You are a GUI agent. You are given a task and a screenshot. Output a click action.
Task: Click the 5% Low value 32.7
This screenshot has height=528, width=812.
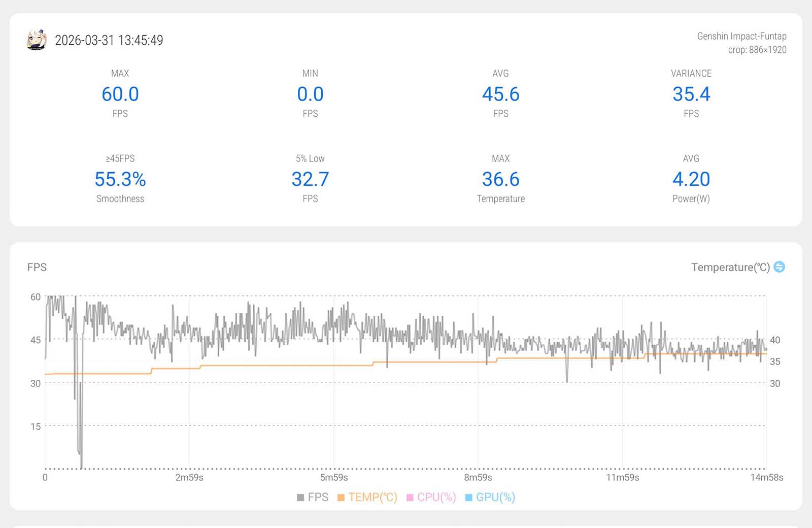click(310, 180)
